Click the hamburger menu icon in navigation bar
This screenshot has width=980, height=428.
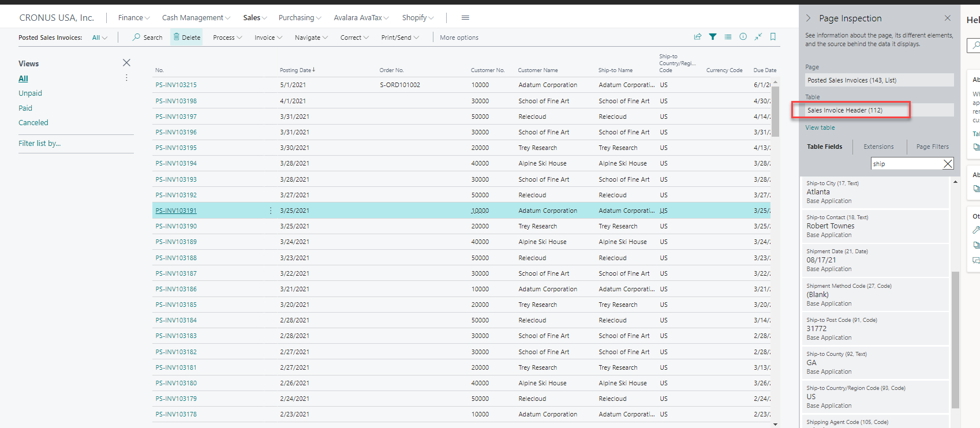tap(465, 18)
